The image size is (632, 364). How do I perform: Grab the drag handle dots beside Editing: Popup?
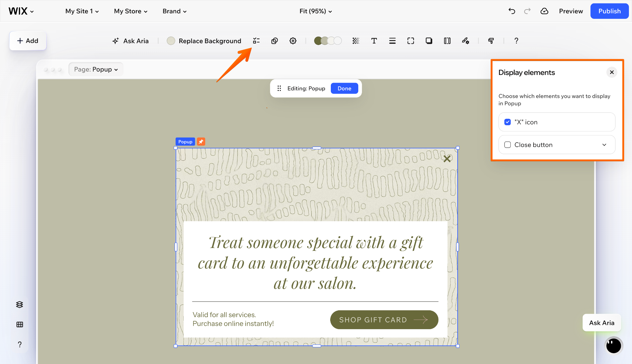[x=279, y=89]
